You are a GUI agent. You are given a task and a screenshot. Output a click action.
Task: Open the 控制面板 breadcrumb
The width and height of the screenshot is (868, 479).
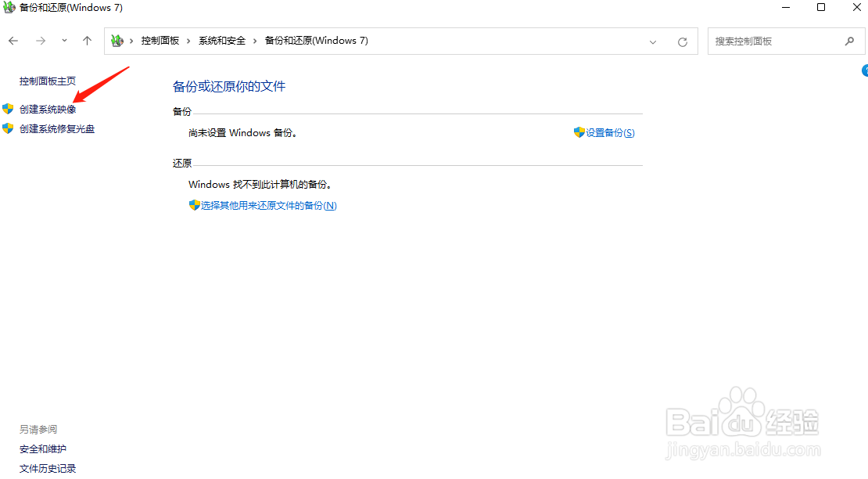coord(160,41)
